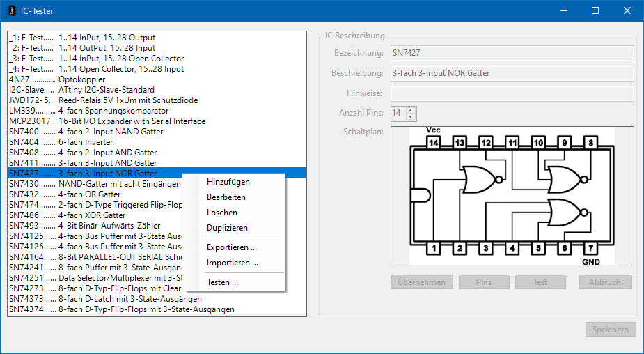The image size is (644, 354).
Task: Select I2C-Slave ATtiny I2C-Slave-Standard entry
Action: pyautogui.click(x=157, y=90)
